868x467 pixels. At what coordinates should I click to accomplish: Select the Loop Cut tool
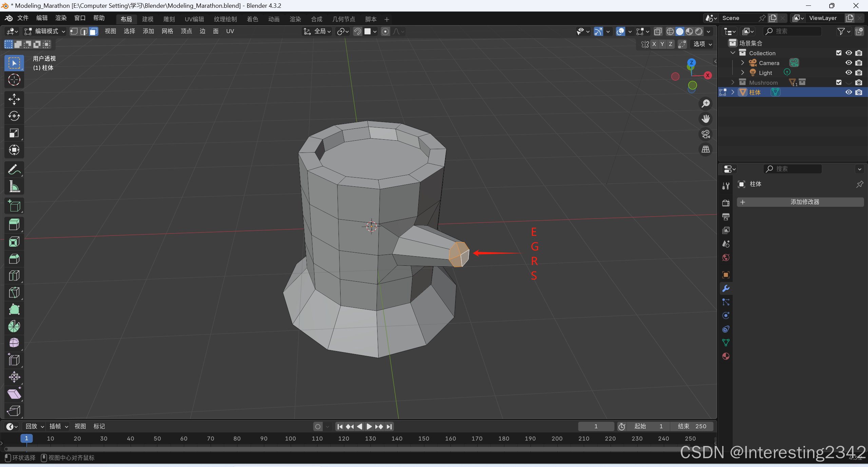click(x=14, y=276)
